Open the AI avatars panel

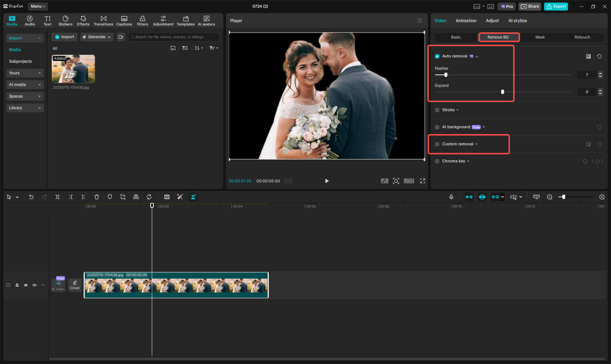point(206,20)
